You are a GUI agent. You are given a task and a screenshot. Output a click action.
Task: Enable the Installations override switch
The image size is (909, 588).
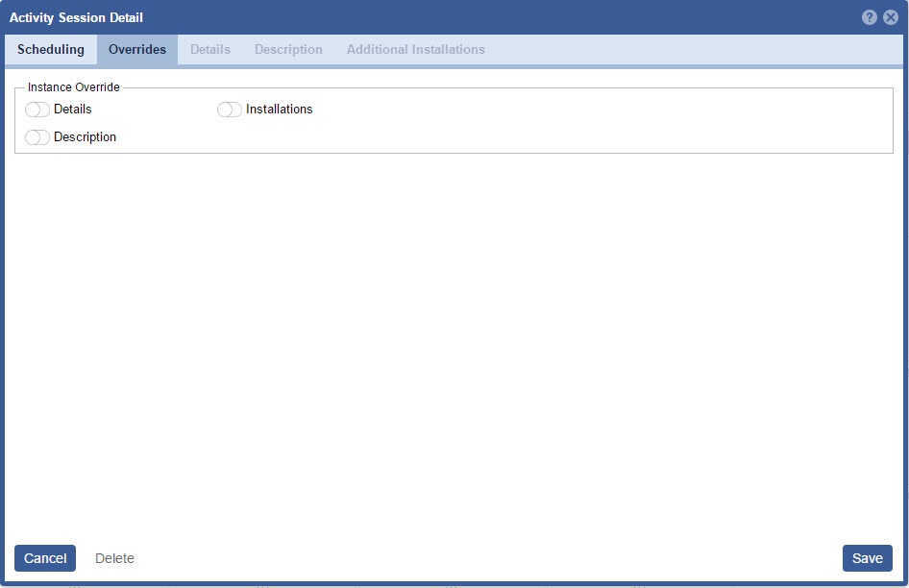coord(230,110)
